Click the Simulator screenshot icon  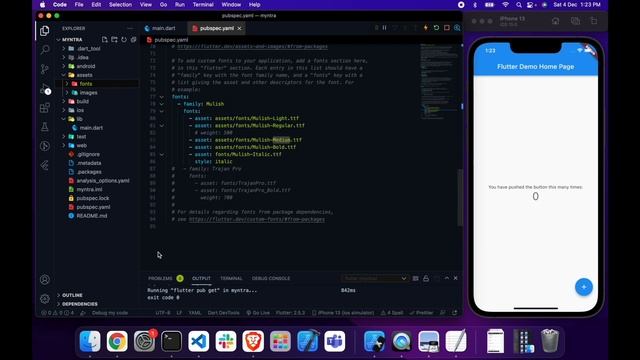point(575,21)
